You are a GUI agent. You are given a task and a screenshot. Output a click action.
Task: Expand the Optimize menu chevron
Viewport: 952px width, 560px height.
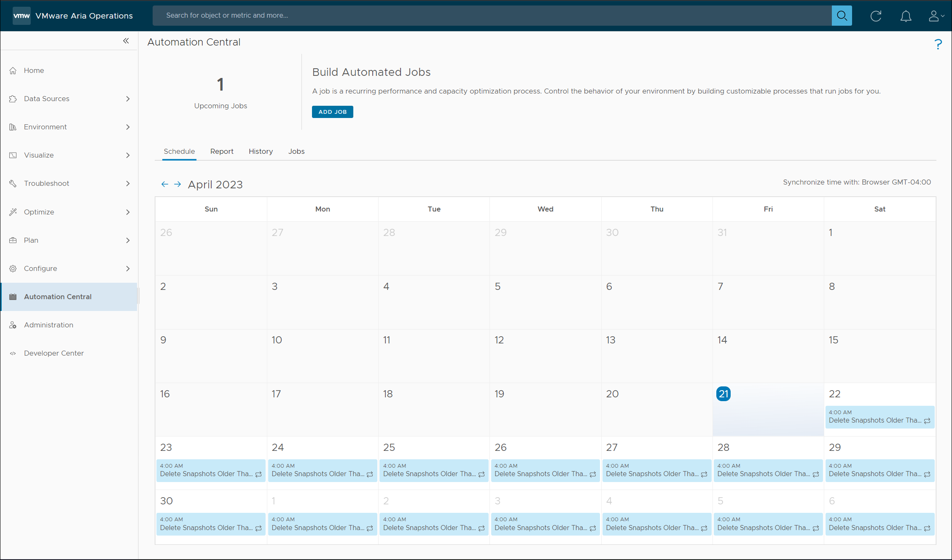[x=128, y=212]
